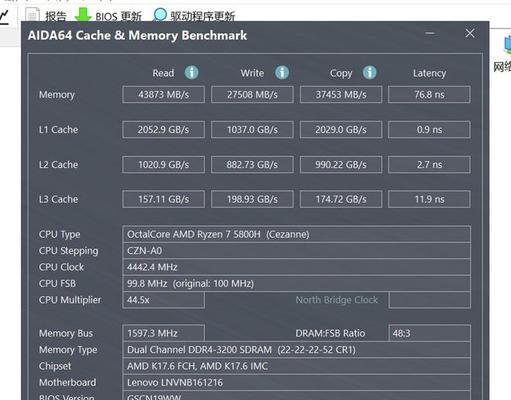Click the Read info icon
The image size is (511, 400).
coord(192,72)
